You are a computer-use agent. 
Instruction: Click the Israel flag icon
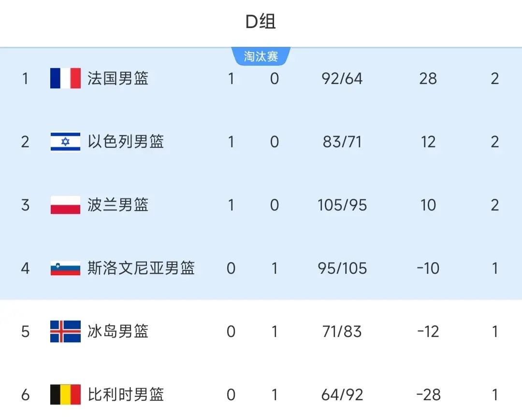(x=65, y=142)
